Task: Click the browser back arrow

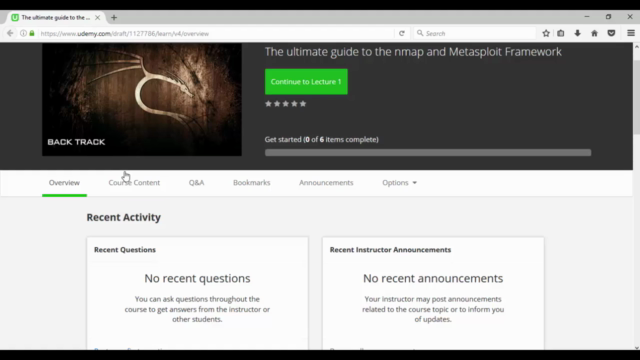Action: pyautogui.click(x=10, y=33)
